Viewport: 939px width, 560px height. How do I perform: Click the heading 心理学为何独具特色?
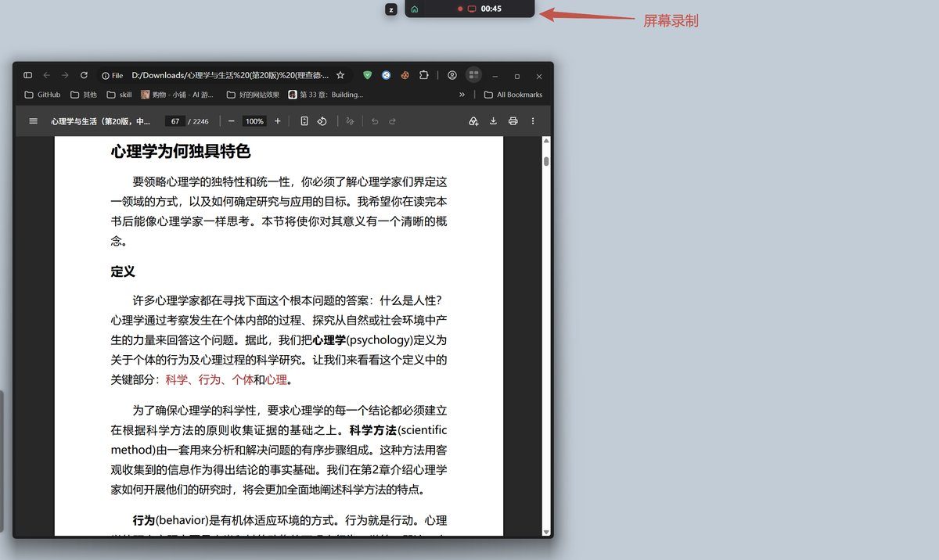point(181,151)
